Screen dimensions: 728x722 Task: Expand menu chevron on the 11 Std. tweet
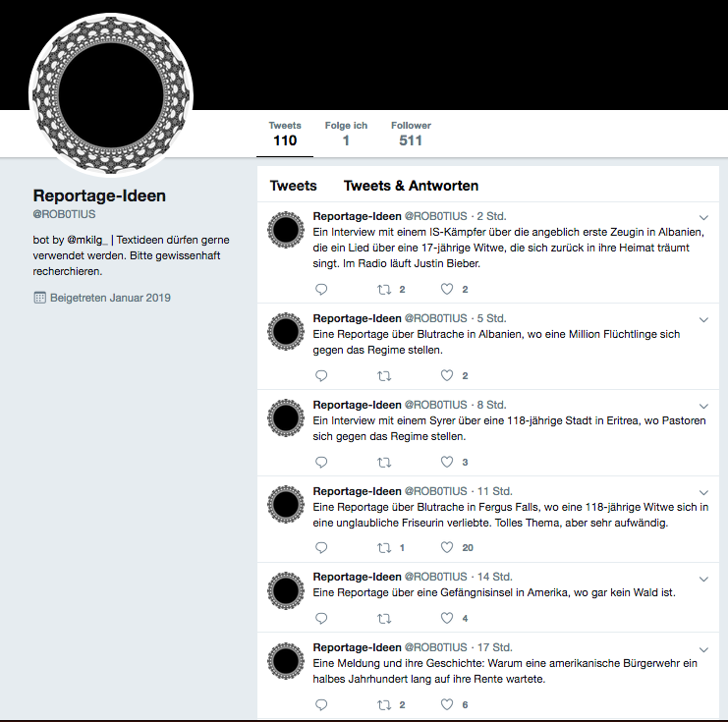point(703,492)
